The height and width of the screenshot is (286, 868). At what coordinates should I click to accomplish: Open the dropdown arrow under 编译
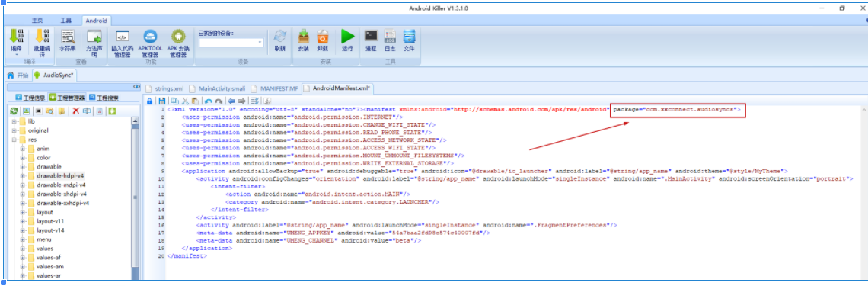pos(16,55)
